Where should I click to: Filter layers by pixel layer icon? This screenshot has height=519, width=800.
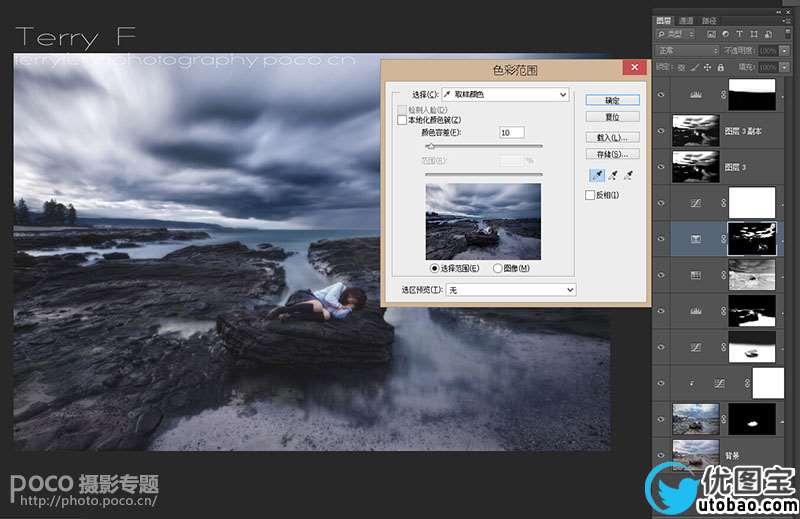tap(711, 34)
